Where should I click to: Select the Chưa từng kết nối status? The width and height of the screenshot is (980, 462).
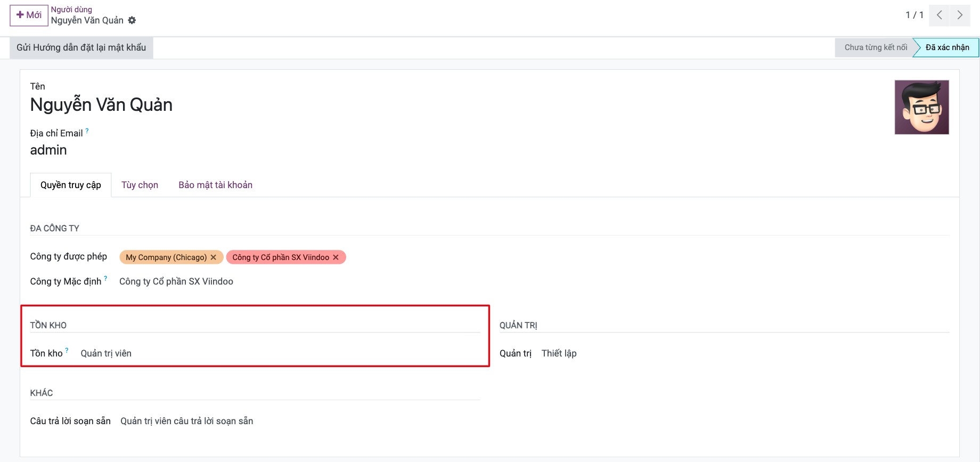click(x=876, y=47)
